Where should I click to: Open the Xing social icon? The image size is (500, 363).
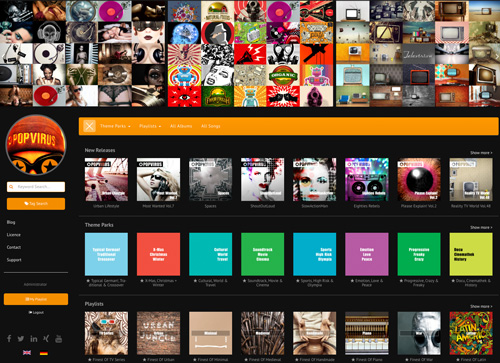46,339
